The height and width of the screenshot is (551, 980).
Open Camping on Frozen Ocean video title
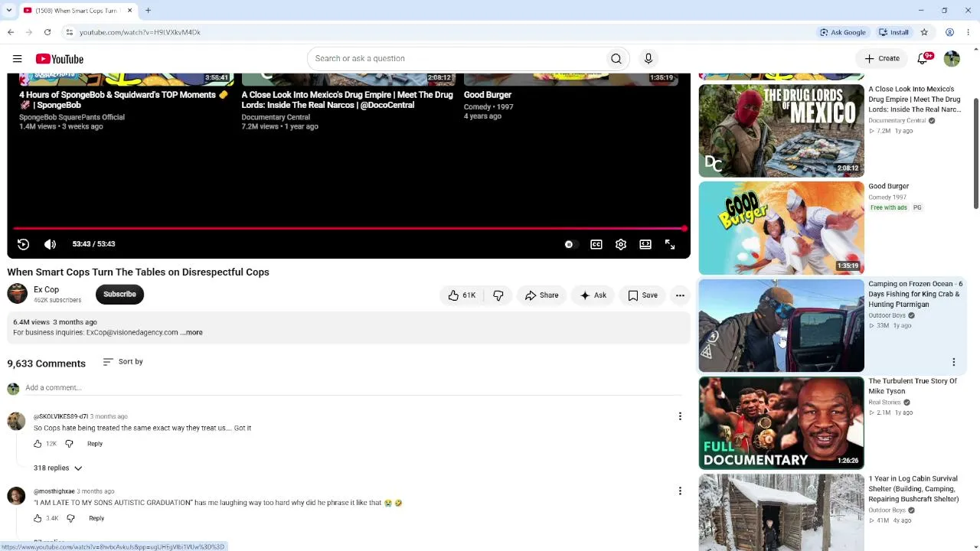pyautogui.click(x=916, y=294)
